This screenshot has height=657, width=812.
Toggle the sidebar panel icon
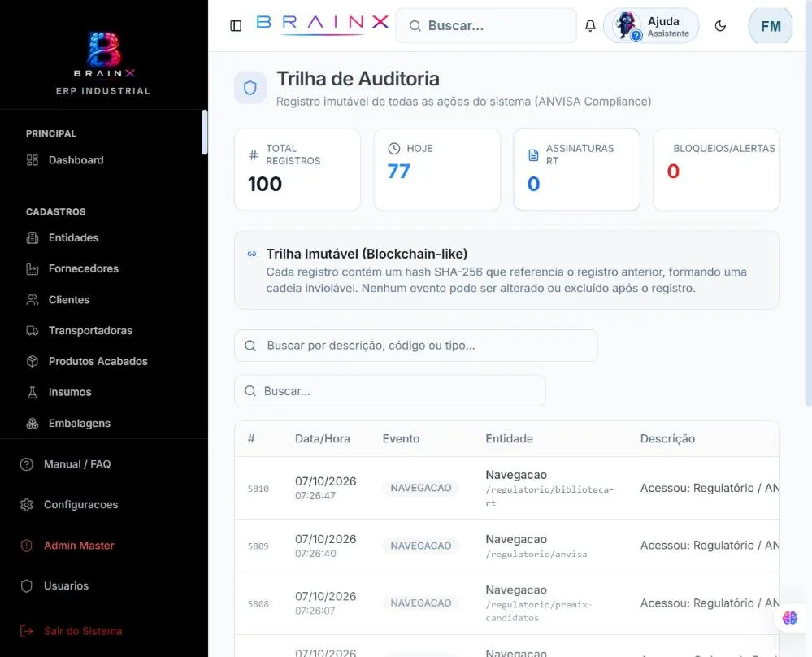[236, 26]
